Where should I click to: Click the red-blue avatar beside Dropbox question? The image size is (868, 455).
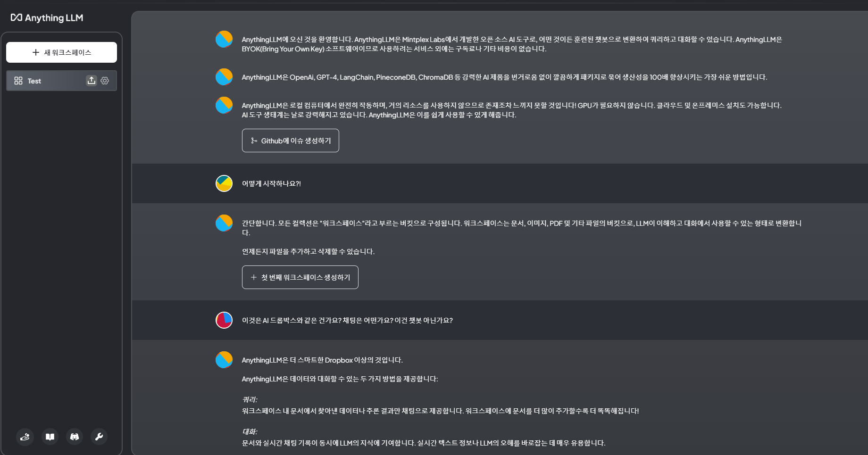(x=224, y=320)
